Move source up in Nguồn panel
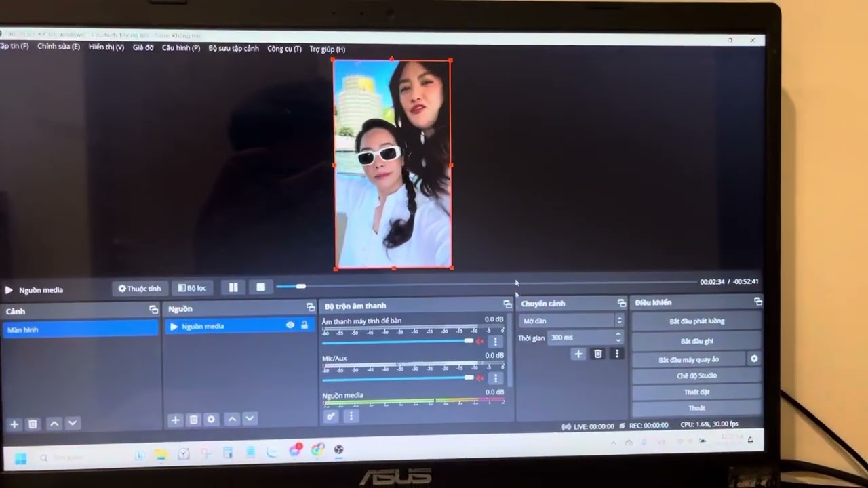Viewport: 868px width, 488px height. [x=232, y=420]
